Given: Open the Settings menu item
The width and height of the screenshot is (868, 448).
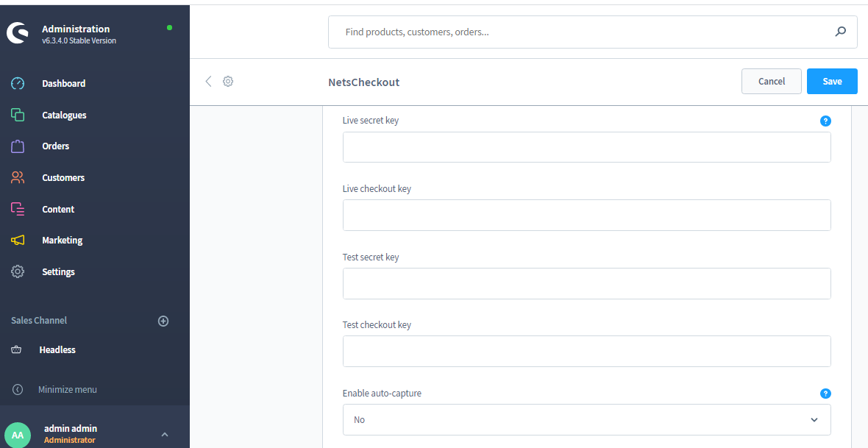Looking at the screenshot, I should (58, 272).
